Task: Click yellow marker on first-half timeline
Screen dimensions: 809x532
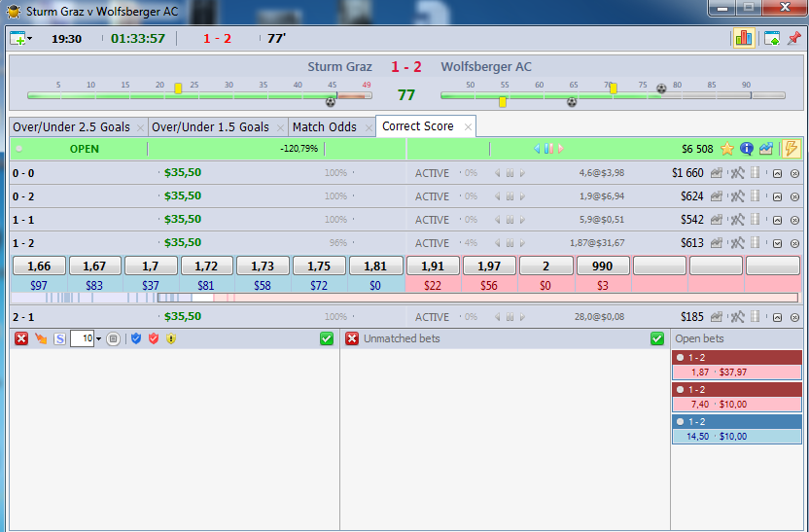Action: click(x=178, y=89)
